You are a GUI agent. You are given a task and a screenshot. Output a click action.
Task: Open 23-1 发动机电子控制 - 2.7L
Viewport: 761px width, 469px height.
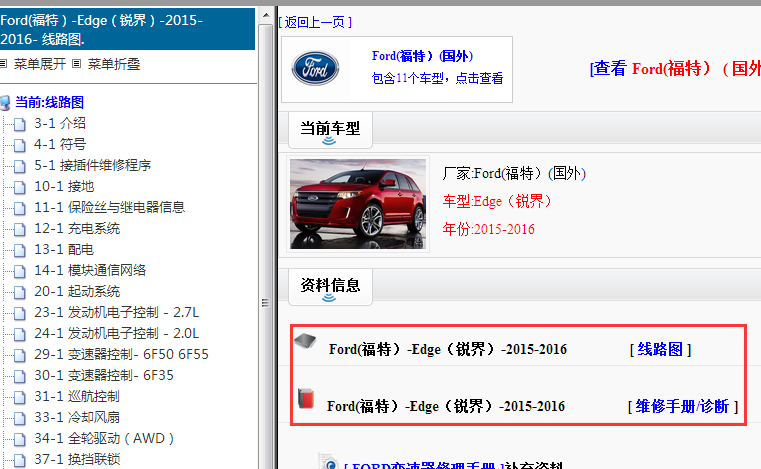[x=116, y=312]
